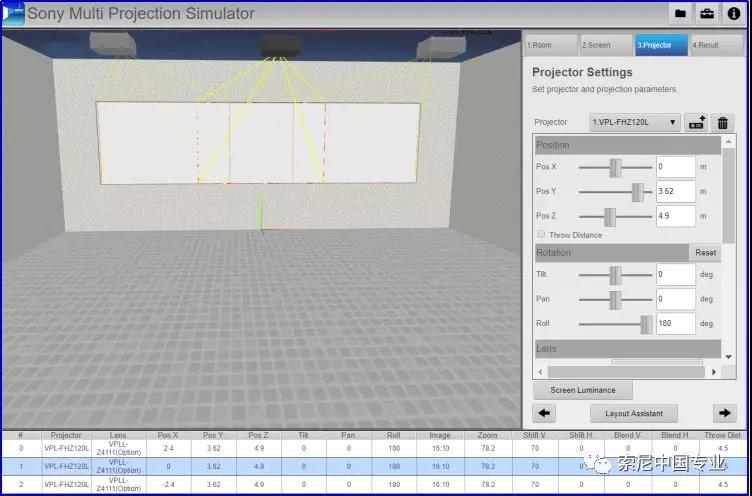Click the horizontal scrollbar thumb in settings

coord(626,372)
